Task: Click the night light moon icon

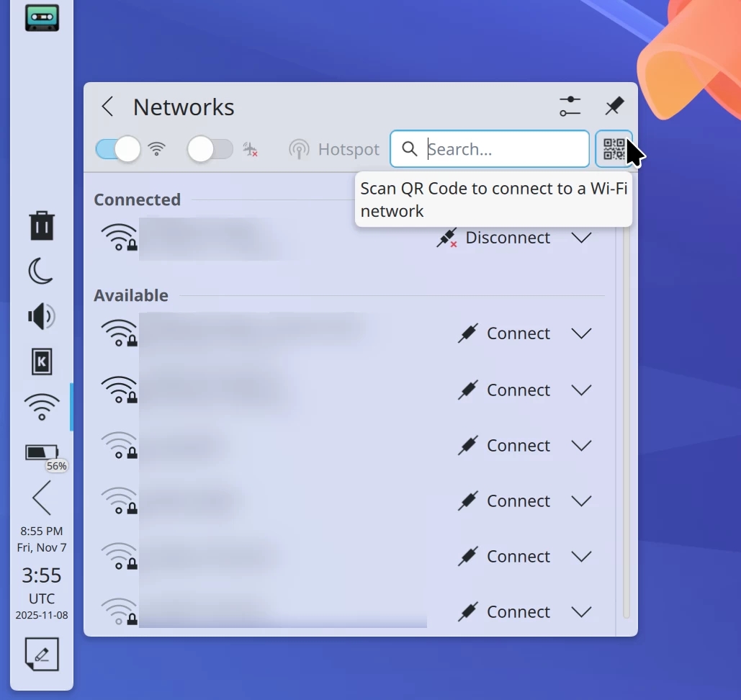Action: coord(41,271)
